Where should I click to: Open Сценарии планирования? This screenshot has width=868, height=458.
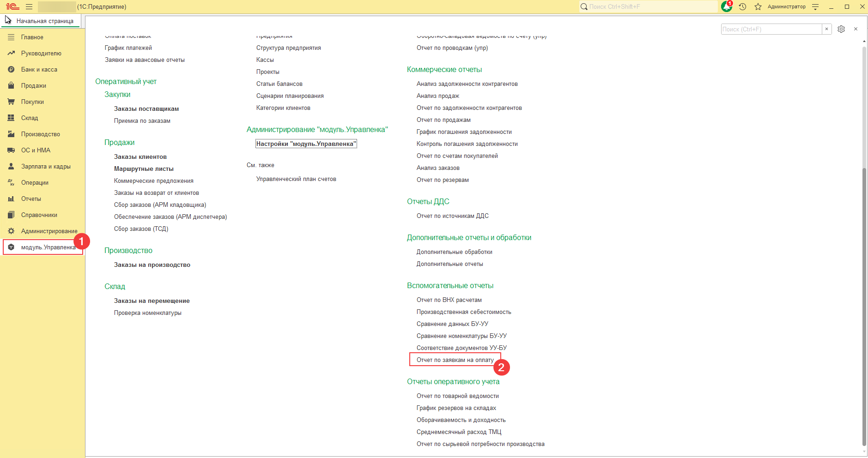click(290, 96)
